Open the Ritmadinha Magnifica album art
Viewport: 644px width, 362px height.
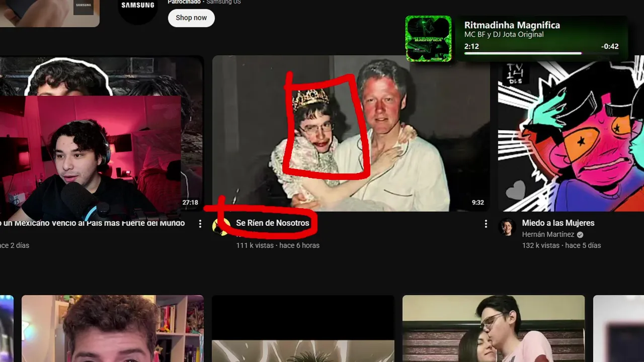point(429,39)
